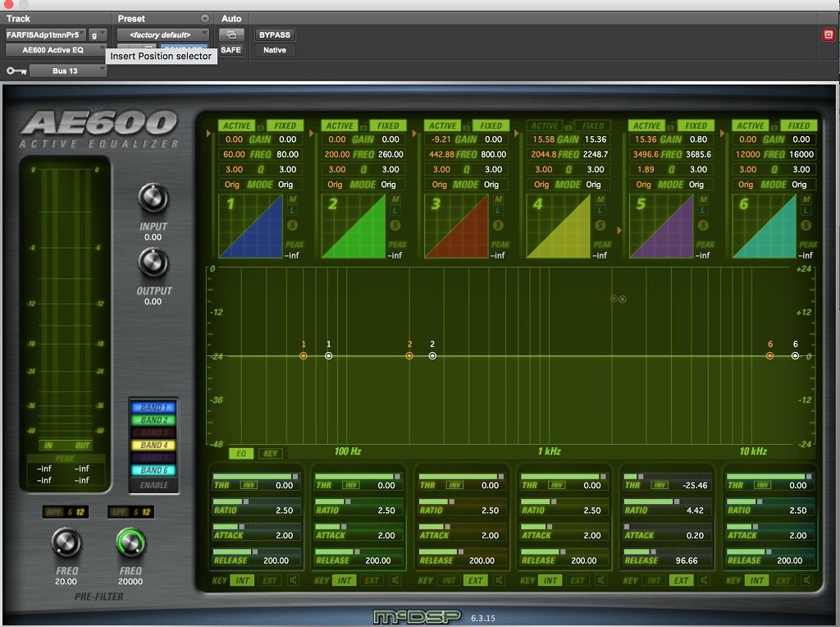Open the Preset settings circular menu button

click(x=204, y=18)
